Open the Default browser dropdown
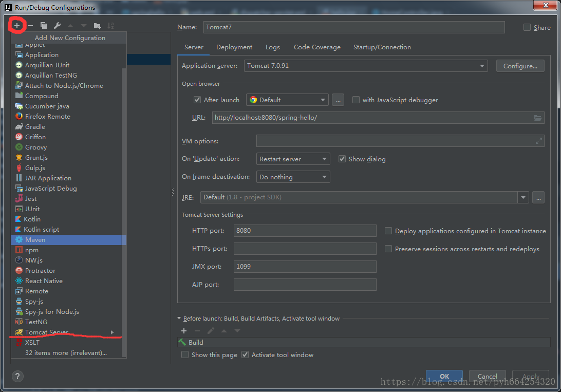 point(287,100)
